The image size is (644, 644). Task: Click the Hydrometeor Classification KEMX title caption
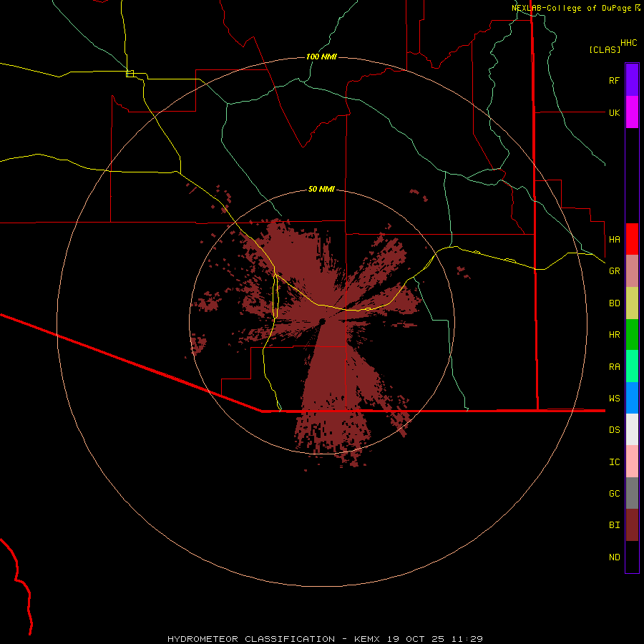click(325, 639)
